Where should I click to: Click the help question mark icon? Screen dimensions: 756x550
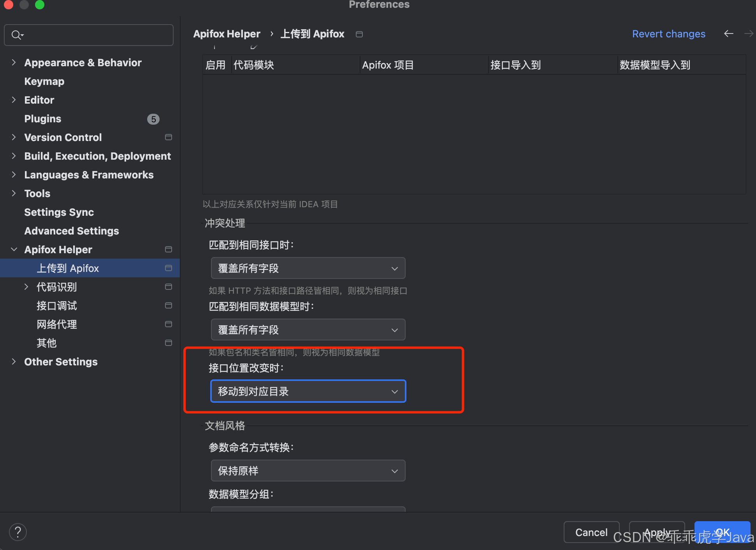(18, 532)
